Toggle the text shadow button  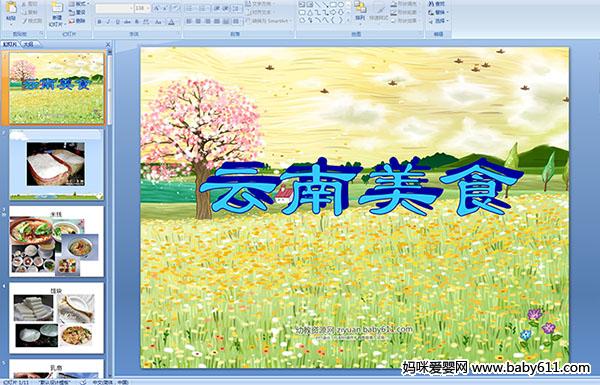pyautogui.click(x=136, y=22)
